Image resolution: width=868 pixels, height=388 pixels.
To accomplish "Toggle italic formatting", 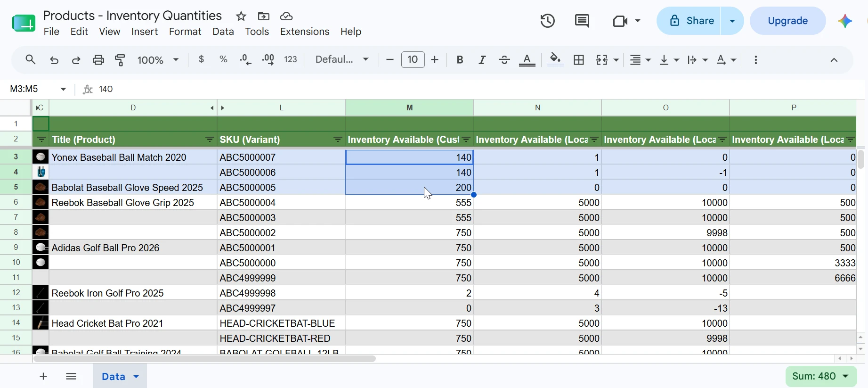I will (x=482, y=59).
